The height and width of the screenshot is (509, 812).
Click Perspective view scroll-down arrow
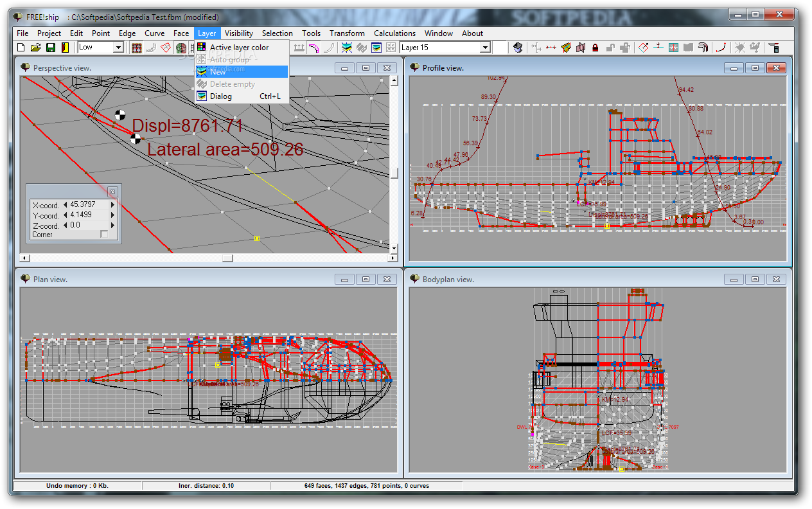(x=394, y=248)
